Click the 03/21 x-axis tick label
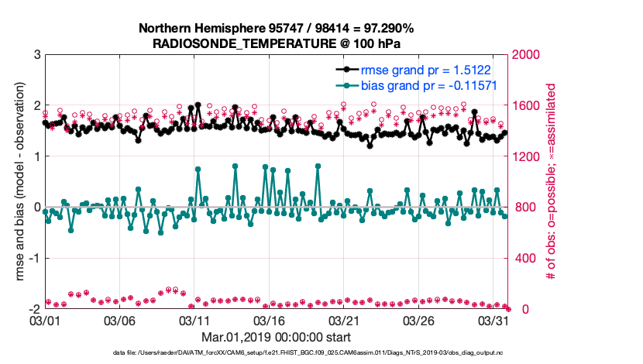 click(x=345, y=321)
